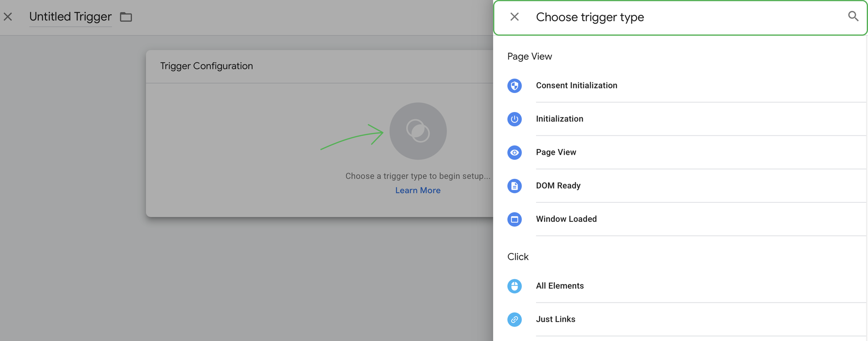
Task: Select the Page View trigger type
Action: click(x=556, y=153)
